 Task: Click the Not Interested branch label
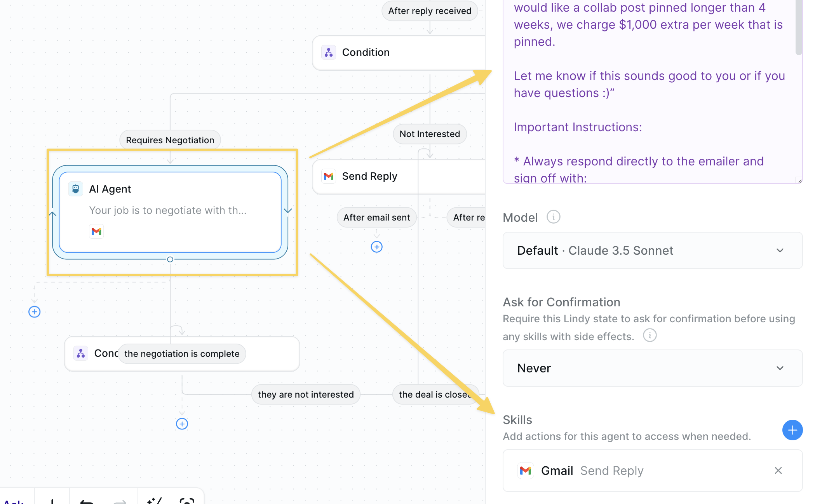(429, 134)
